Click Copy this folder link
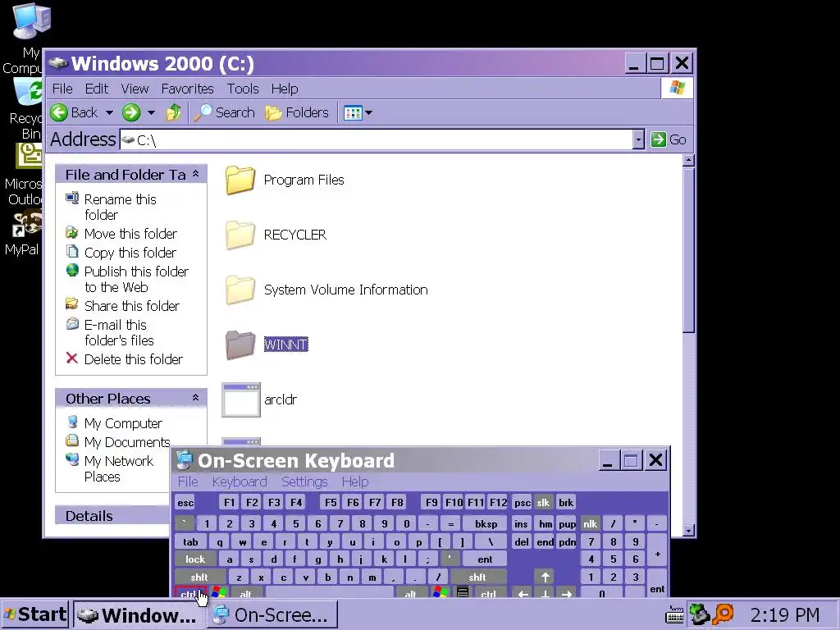The width and height of the screenshot is (840, 630). click(130, 253)
